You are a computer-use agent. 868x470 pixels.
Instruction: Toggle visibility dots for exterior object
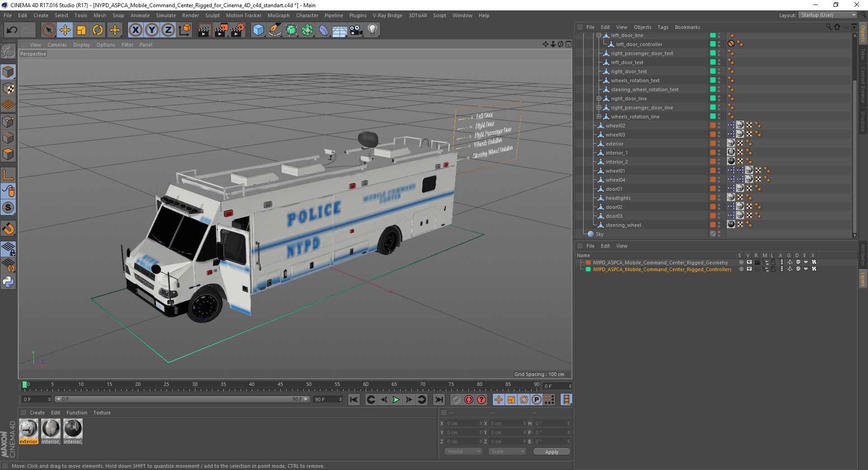(x=719, y=144)
